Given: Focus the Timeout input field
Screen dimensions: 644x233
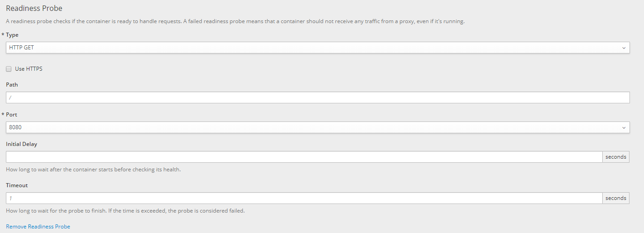Looking at the screenshot, I should coord(304,198).
